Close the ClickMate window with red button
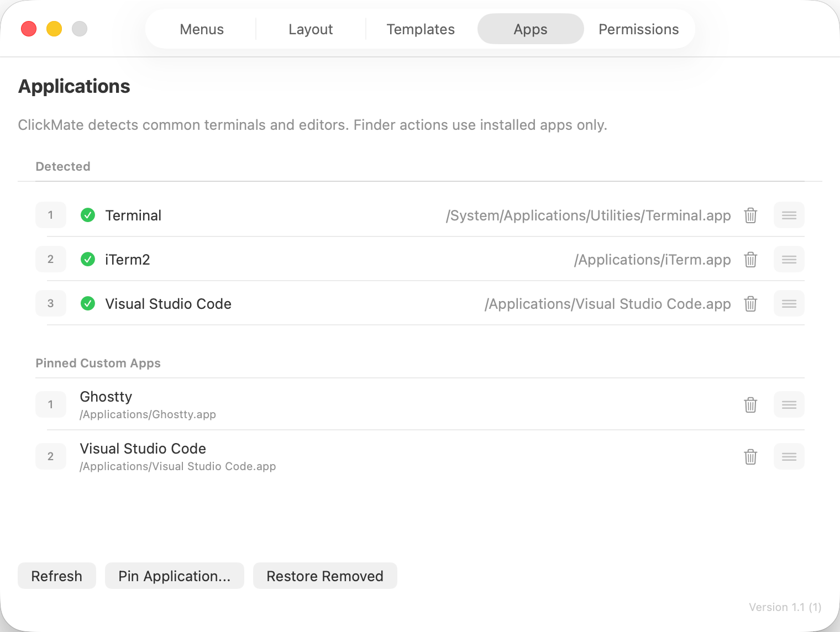The height and width of the screenshot is (632, 840). [29, 29]
